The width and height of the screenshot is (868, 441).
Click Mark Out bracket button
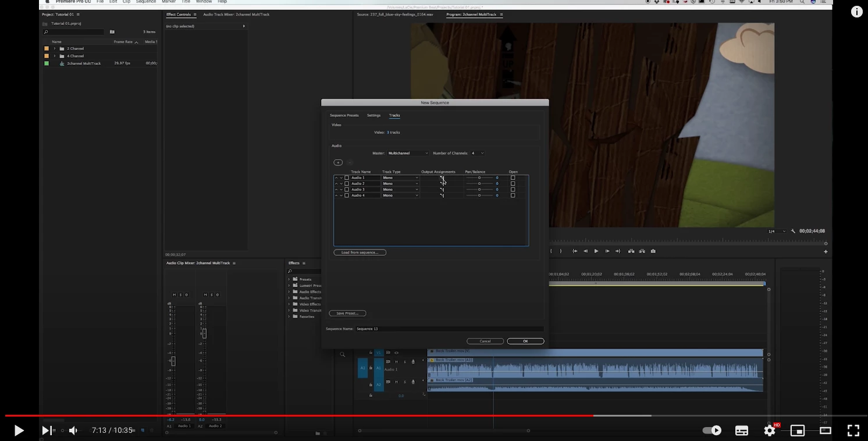[x=561, y=251]
